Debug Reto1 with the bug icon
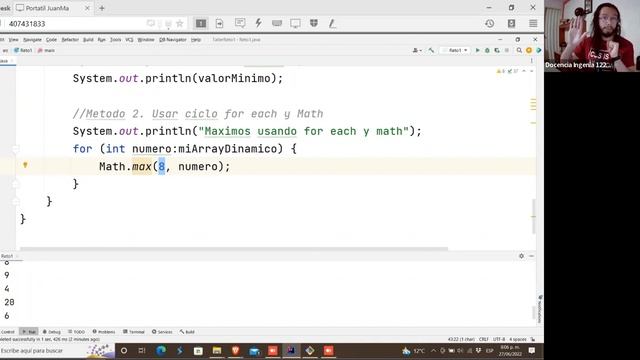This screenshot has width=640, height=360. point(487,50)
